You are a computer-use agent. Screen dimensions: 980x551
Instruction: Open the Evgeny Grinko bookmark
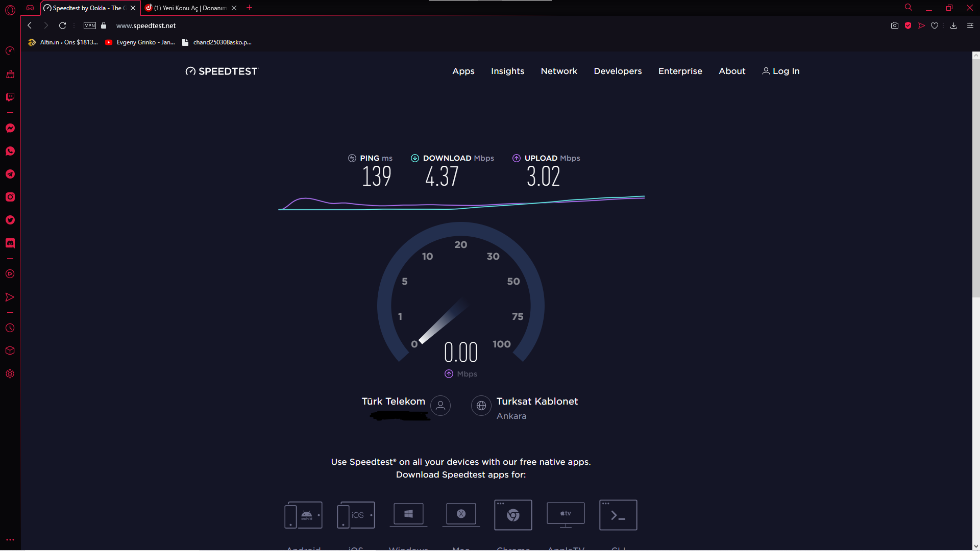click(x=140, y=42)
